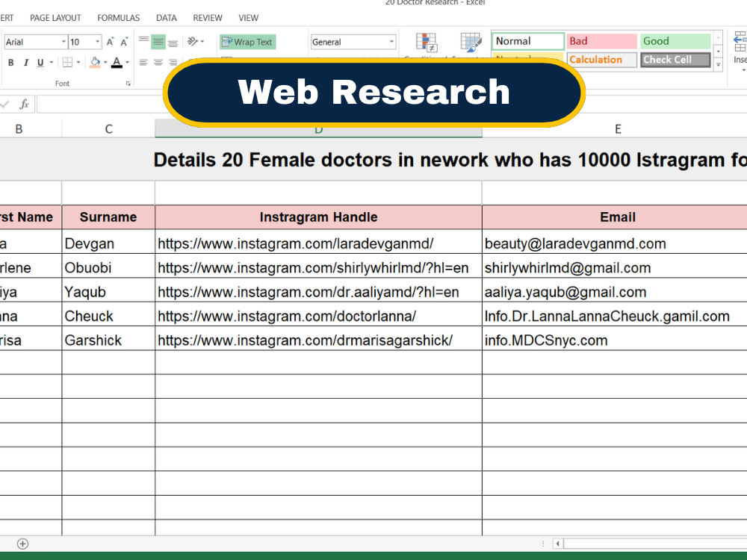Select the Instragram Handle header cell

pyautogui.click(x=318, y=217)
